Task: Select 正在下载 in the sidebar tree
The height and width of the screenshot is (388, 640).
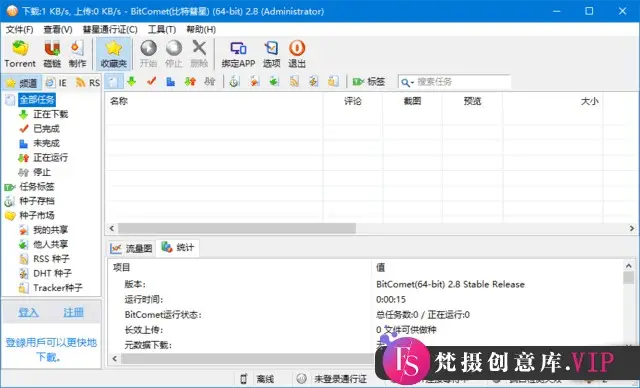Action: (51, 114)
